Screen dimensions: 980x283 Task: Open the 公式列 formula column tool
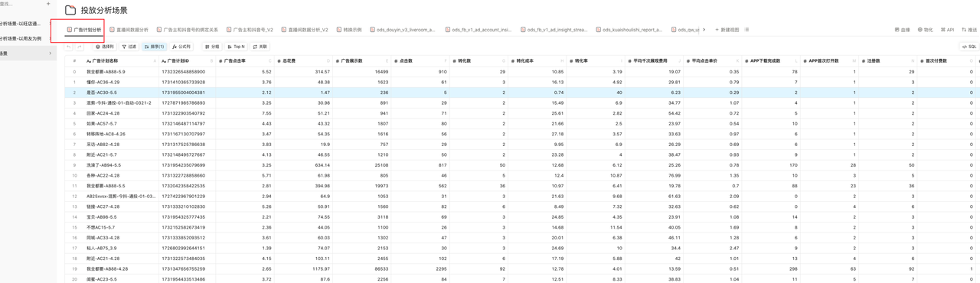pyautogui.click(x=181, y=47)
